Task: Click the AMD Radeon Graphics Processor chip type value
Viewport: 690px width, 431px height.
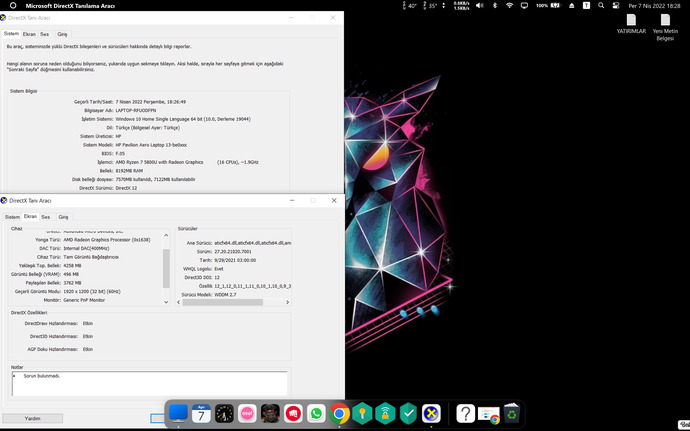Action: click(107, 240)
